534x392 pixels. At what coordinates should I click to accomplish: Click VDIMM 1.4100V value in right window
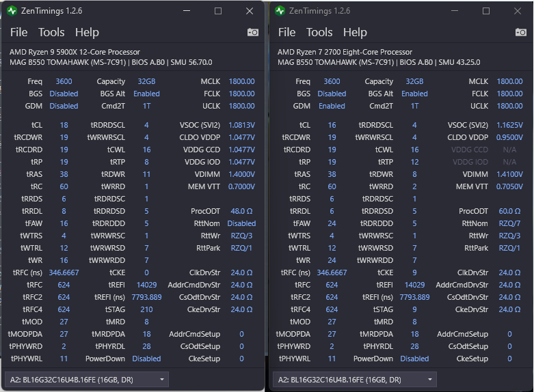pos(509,174)
